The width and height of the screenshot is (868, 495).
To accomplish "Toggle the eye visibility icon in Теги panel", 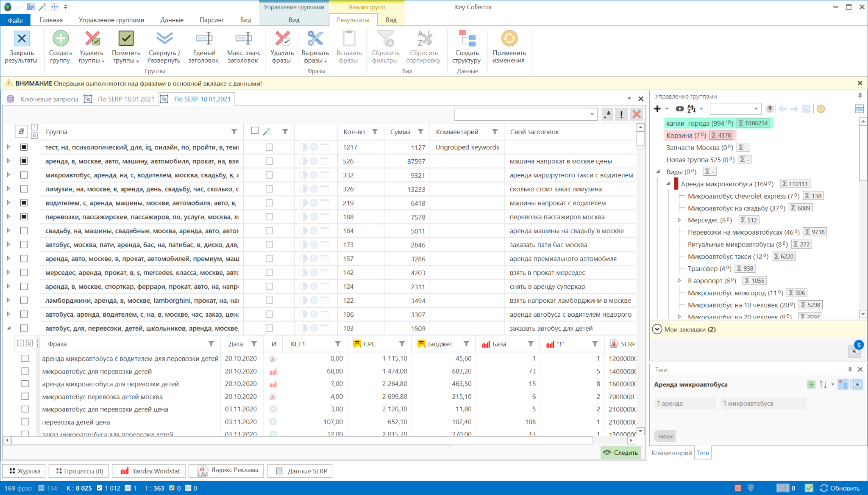I will click(x=857, y=384).
